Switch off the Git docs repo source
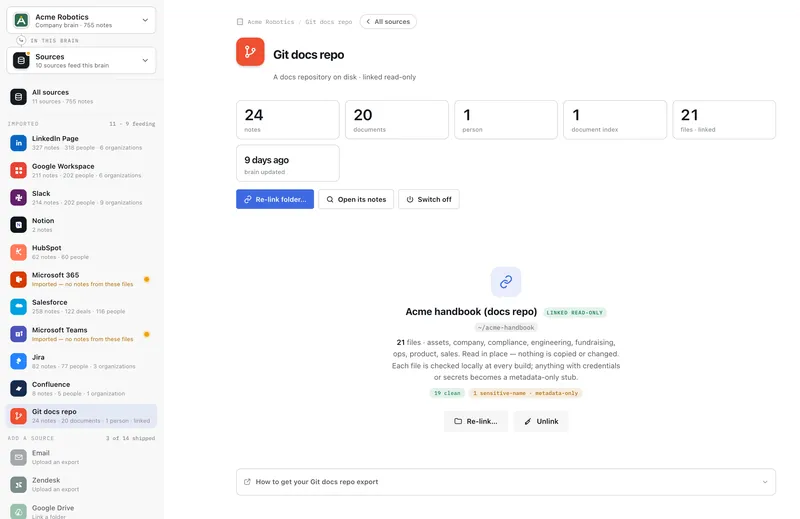Image resolution: width=800 pixels, height=519 pixels. click(429, 200)
